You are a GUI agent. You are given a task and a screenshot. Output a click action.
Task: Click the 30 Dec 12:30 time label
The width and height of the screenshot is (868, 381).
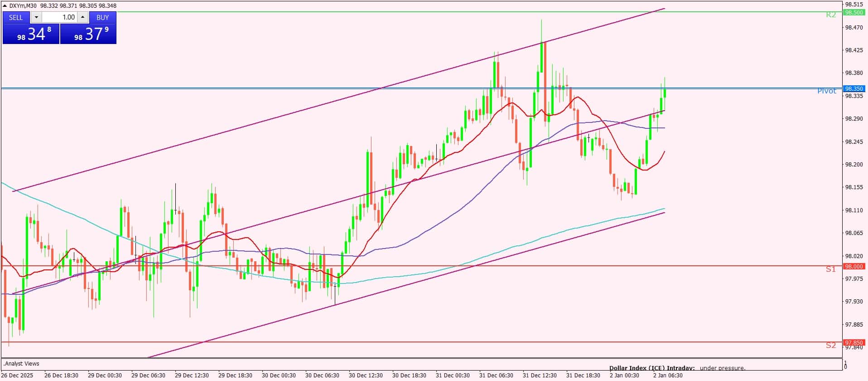click(366, 375)
